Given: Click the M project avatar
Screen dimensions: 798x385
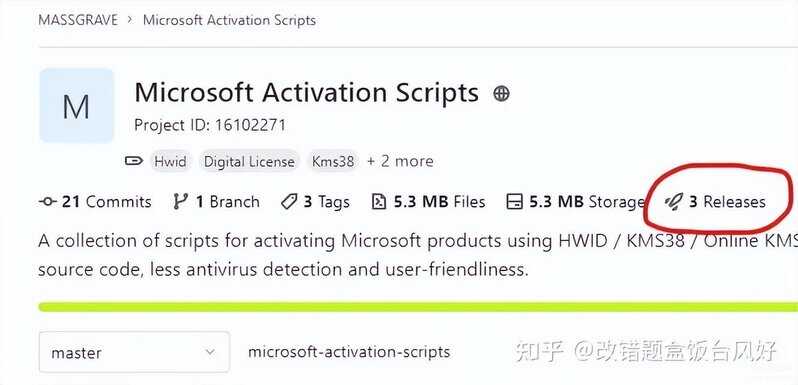Looking at the screenshot, I should (x=76, y=106).
